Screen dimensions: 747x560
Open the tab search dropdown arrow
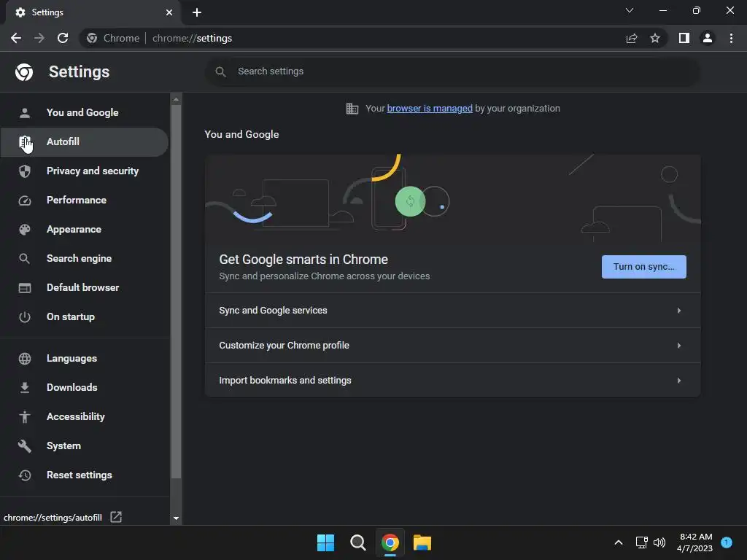(630, 10)
